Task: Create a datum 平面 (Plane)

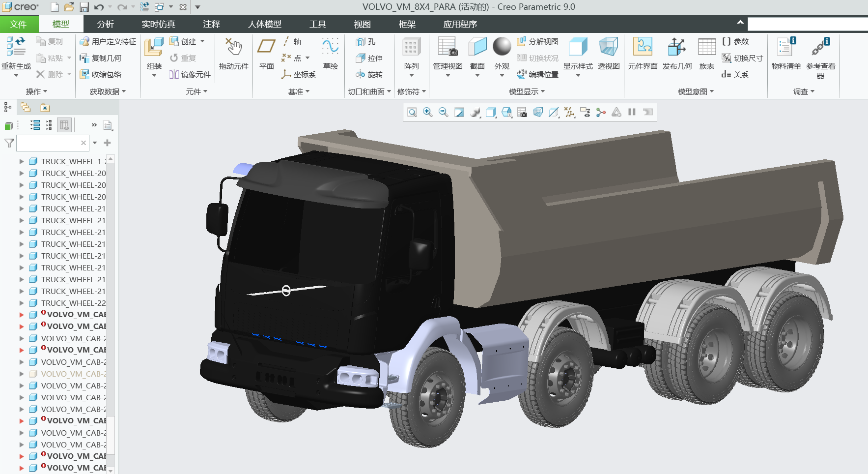Action: tap(267, 53)
